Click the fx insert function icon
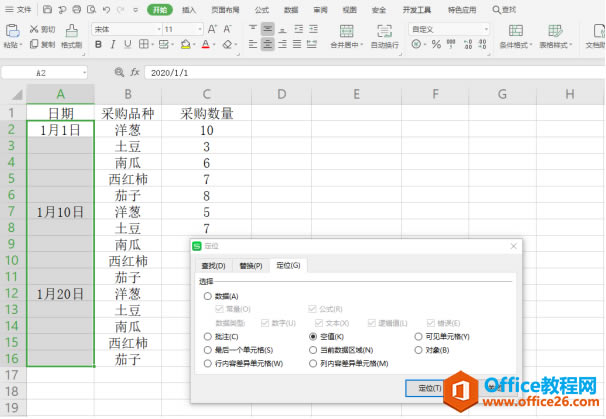This screenshot has width=606, height=419. point(134,72)
